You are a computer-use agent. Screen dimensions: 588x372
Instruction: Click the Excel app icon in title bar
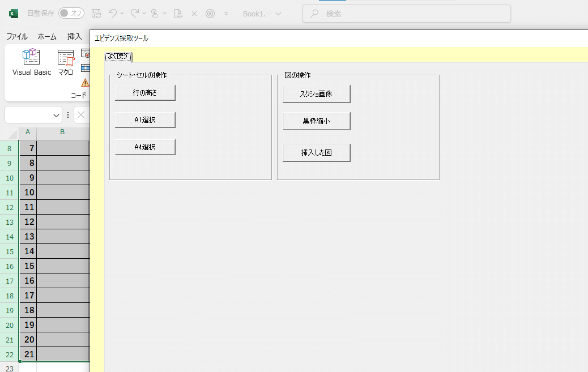click(14, 14)
